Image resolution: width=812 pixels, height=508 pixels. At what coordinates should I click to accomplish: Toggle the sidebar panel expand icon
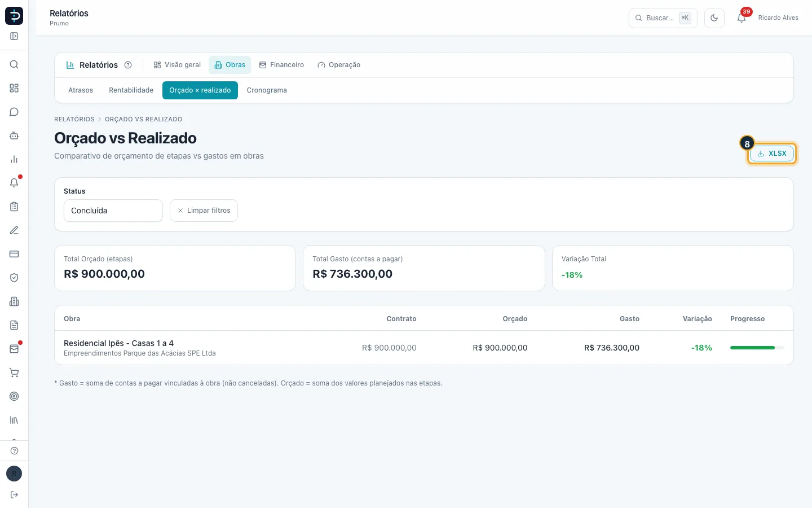[14, 36]
